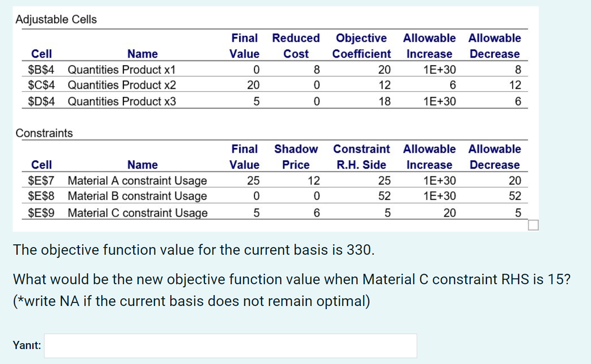591x364 pixels.
Task: Click the Final Value column header
Action: pos(245,45)
